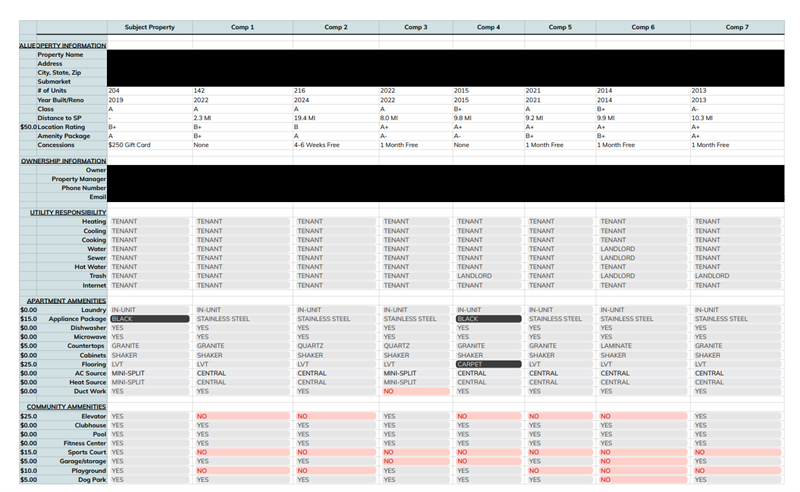Click the Garage/storage NO cell under Comp 3

click(x=415, y=461)
